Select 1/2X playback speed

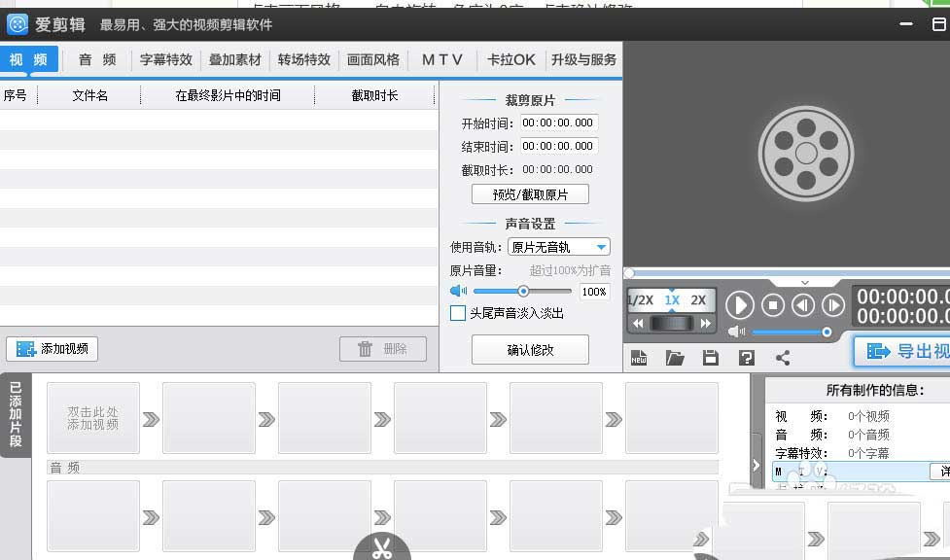tap(641, 300)
